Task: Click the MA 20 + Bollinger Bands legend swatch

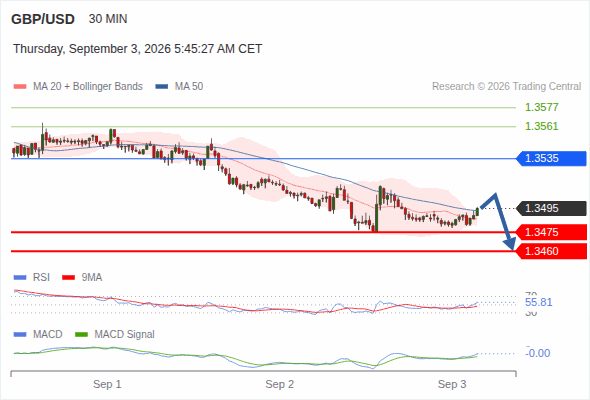Action: click(x=20, y=87)
